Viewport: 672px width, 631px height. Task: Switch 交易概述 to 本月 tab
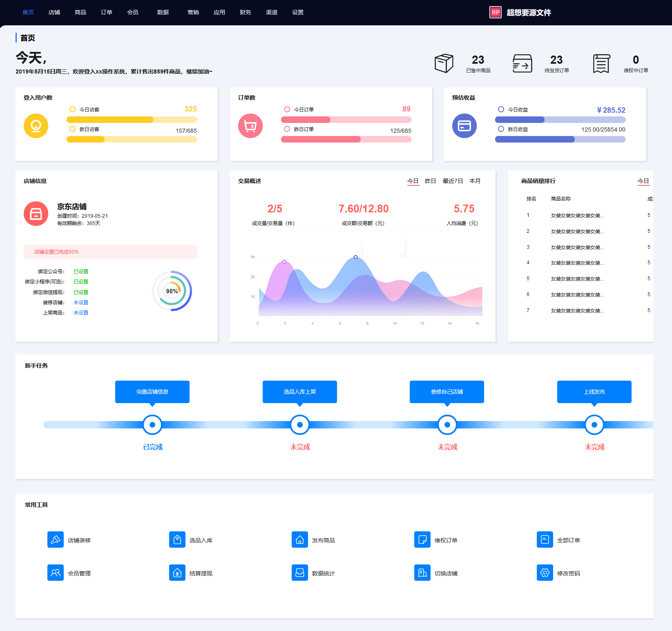(475, 181)
